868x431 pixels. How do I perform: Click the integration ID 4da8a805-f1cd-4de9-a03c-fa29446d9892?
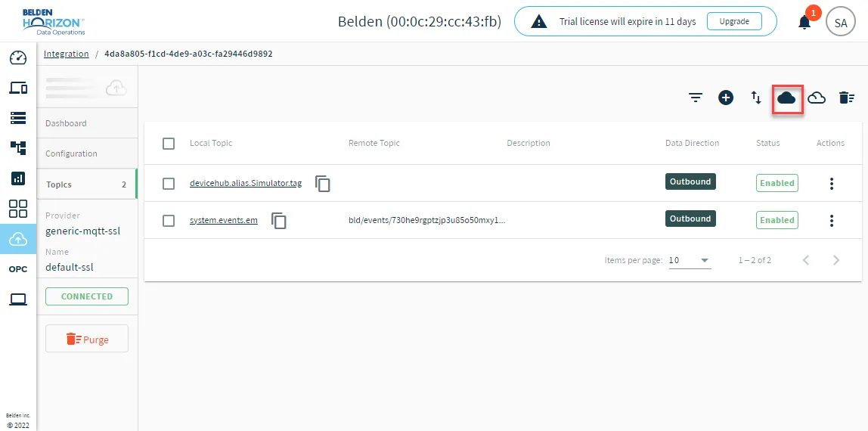coord(188,54)
